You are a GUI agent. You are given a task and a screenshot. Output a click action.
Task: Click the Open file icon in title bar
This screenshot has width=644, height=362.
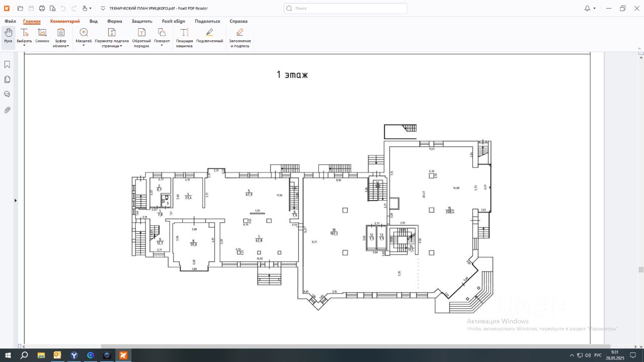pos(20,9)
